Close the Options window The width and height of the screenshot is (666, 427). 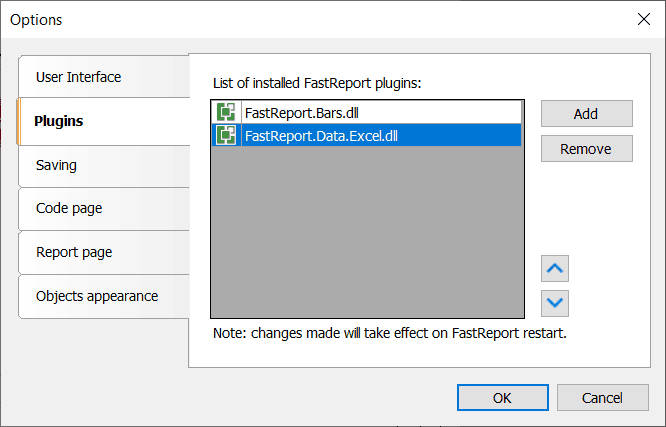point(644,19)
